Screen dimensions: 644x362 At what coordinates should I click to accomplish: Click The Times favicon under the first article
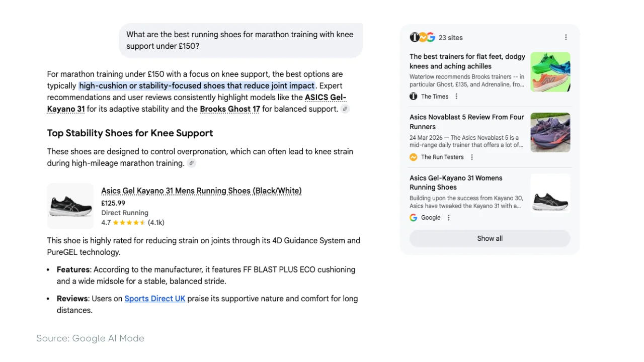[x=414, y=96]
